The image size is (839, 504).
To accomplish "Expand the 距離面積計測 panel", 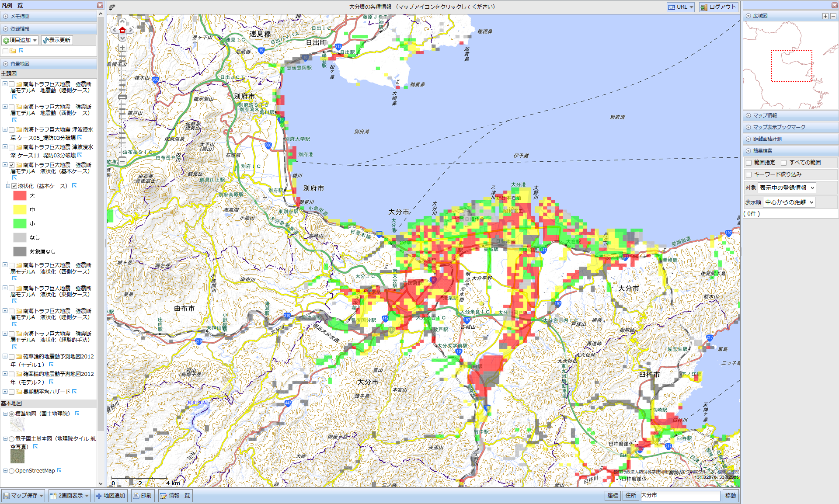I will pyautogui.click(x=767, y=139).
